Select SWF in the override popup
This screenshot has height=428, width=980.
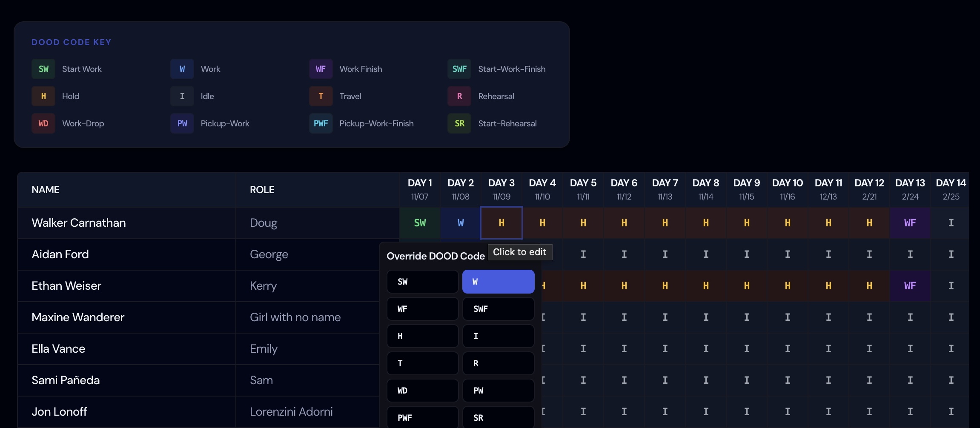[x=498, y=308]
